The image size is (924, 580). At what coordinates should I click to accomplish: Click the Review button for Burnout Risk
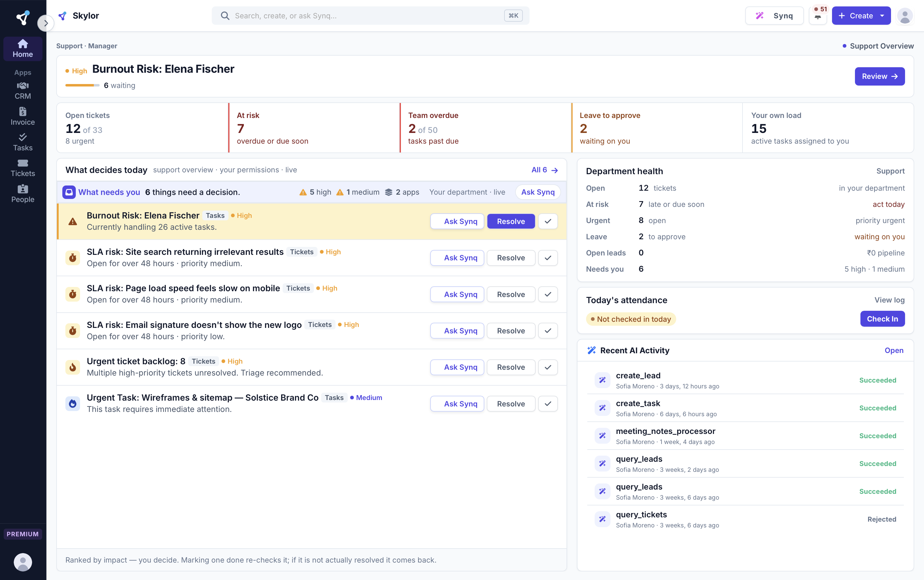pos(879,76)
